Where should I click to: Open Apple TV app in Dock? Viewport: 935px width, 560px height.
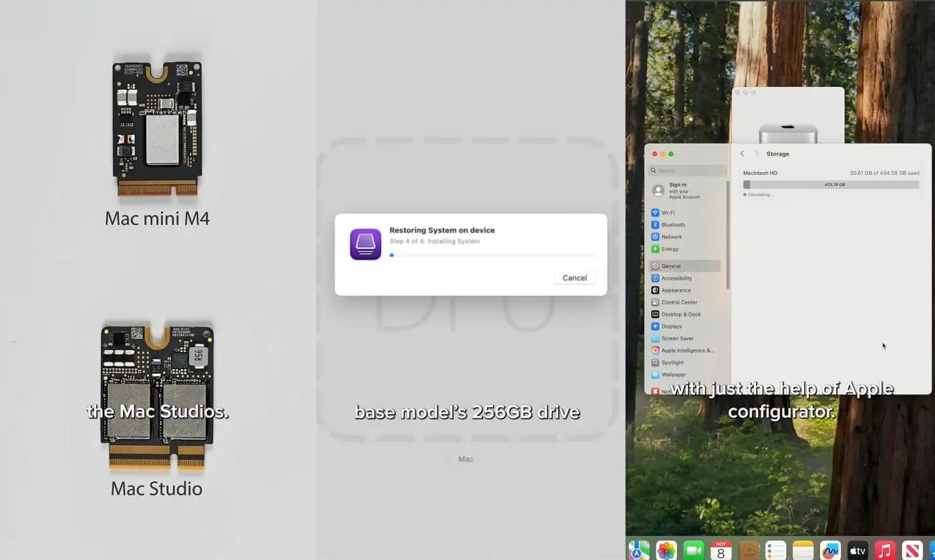(x=858, y=550)
